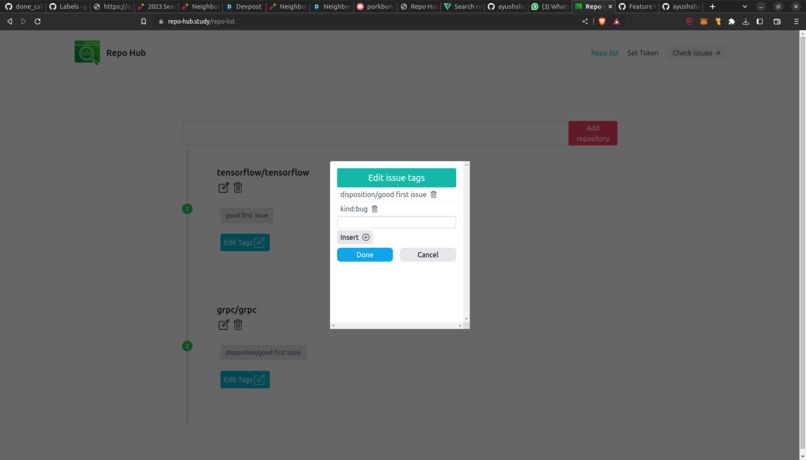Share this page via share icon
Screen dimensions: 806x460
pos(584,22)
